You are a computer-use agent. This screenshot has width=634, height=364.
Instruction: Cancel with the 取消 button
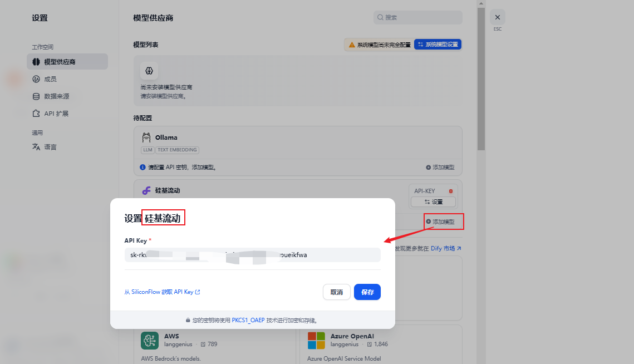(336, 292)
